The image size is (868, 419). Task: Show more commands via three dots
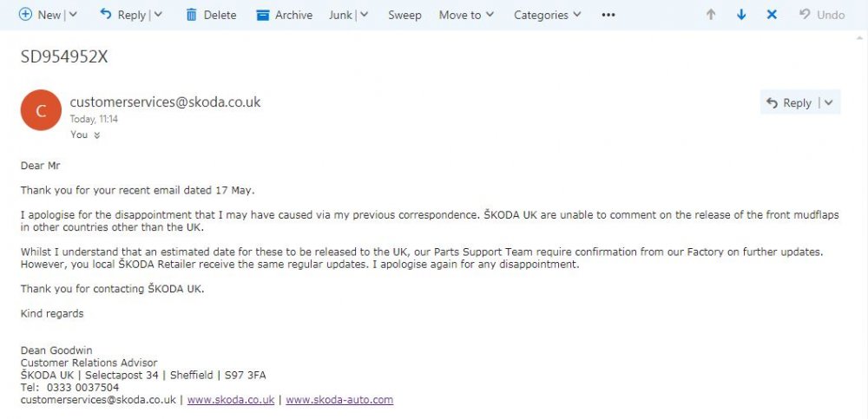tap(608, 15)
